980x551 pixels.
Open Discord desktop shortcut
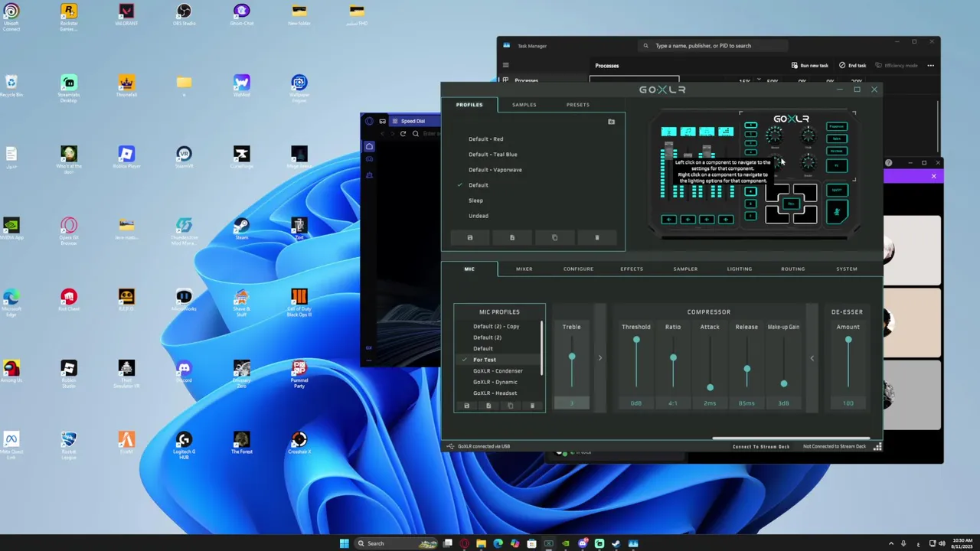click(x=184, y=372)
